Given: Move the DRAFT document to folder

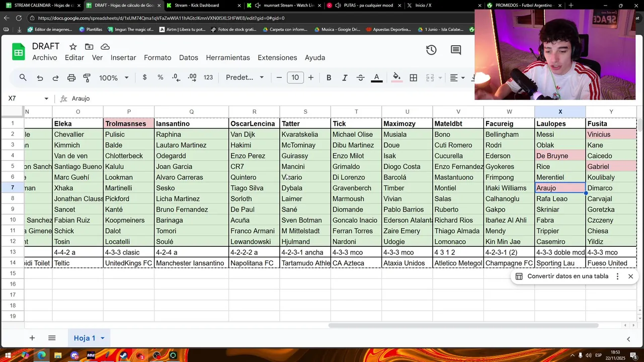Looking at the screenshot, I should click(x=89, y=46).
